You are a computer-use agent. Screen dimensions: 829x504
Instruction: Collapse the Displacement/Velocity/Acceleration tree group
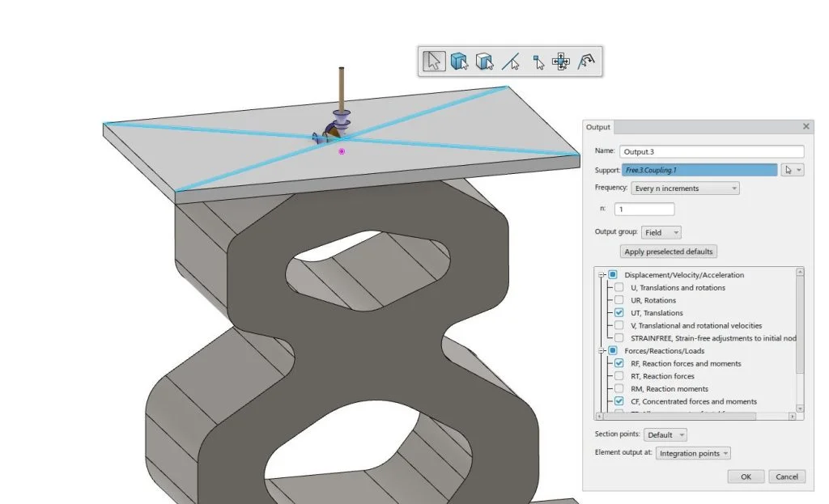tap(602, 275)
